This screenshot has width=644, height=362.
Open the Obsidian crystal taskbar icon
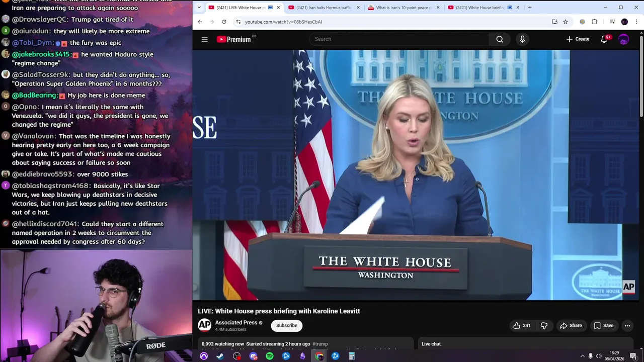click(x=302, y=356)
